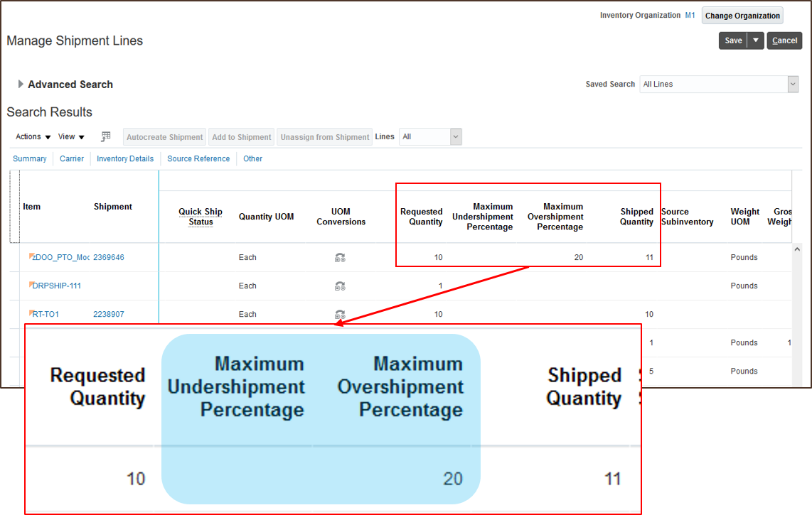Click the Add to Shipment button

coord(241,137)
